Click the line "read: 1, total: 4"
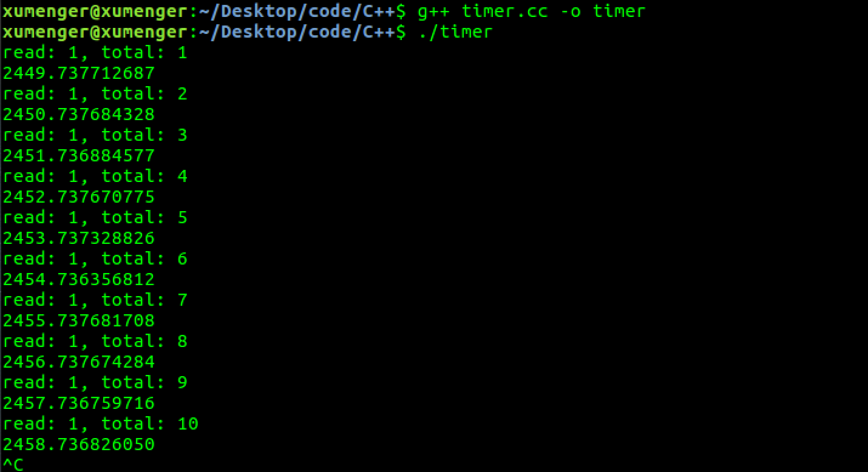 click(x=95, y=177)
